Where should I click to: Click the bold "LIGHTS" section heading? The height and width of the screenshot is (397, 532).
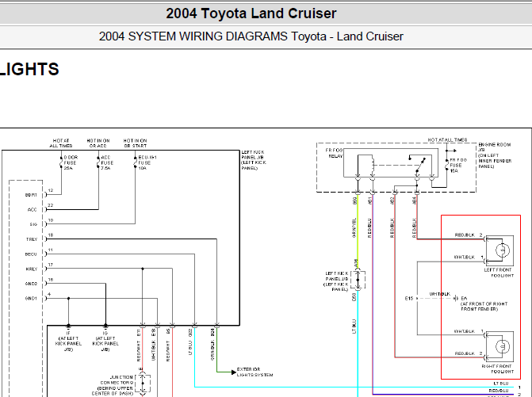[29, 69]
